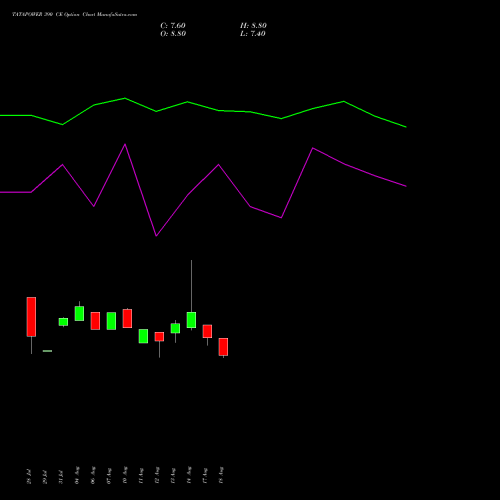Click the 12 Aug date label
500x500 pixels.
(x=157, y=475)
